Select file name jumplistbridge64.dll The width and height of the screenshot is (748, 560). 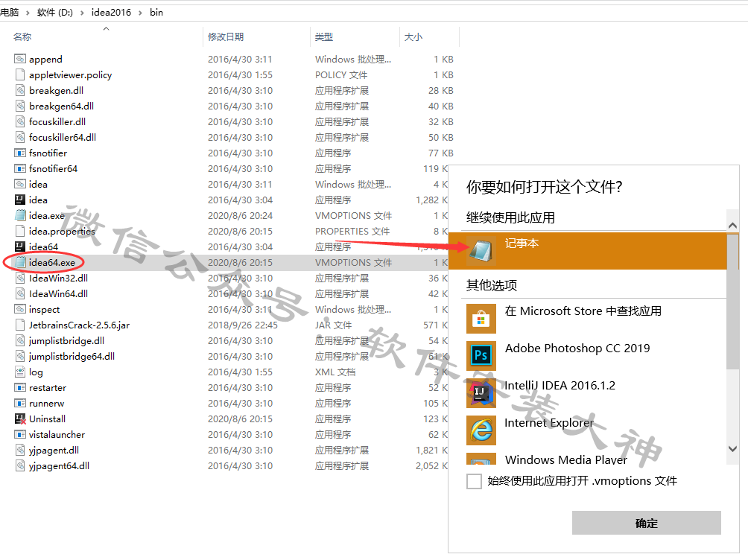click(x=72, y=356)
